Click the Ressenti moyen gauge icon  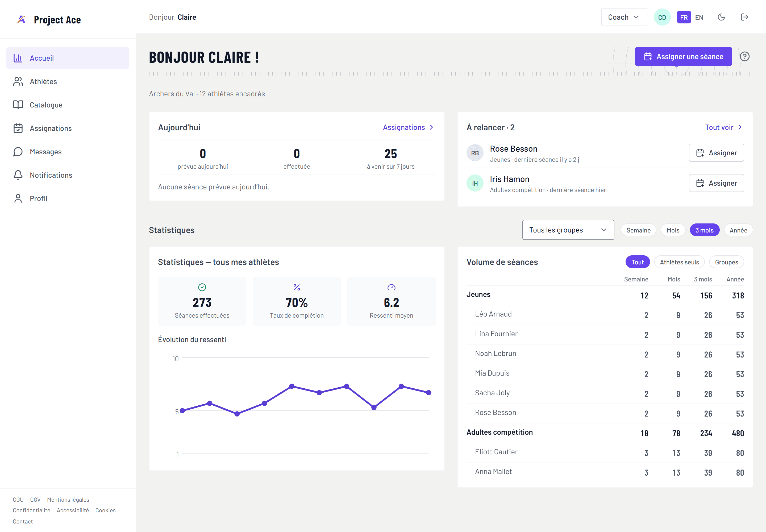[391, 287]
